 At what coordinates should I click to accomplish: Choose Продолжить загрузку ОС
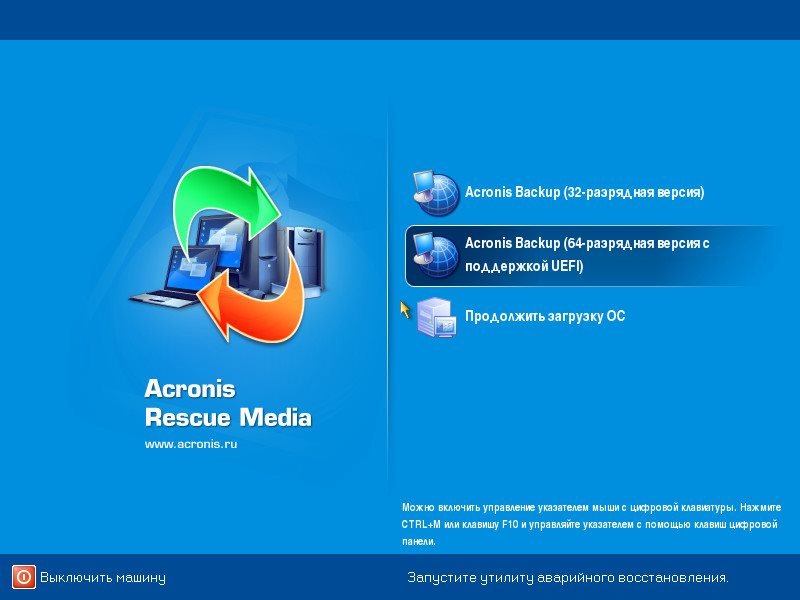click(x=545, y=316)
